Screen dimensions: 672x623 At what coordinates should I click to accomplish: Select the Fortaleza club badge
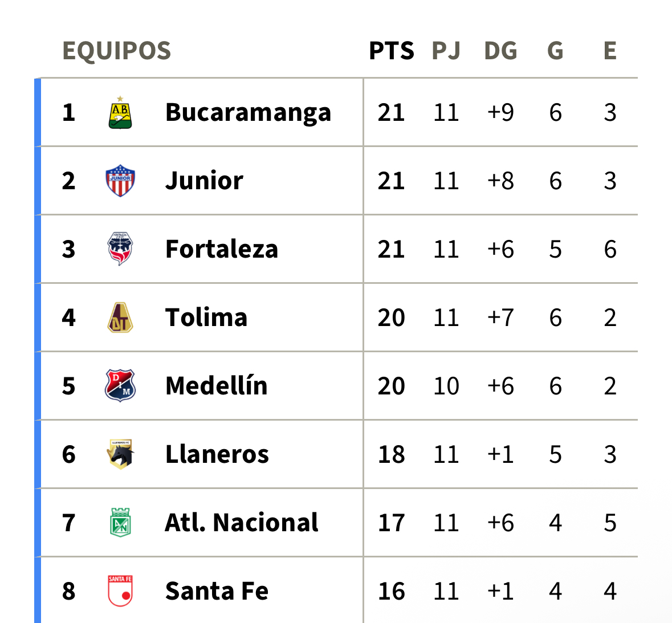point(120,249)
